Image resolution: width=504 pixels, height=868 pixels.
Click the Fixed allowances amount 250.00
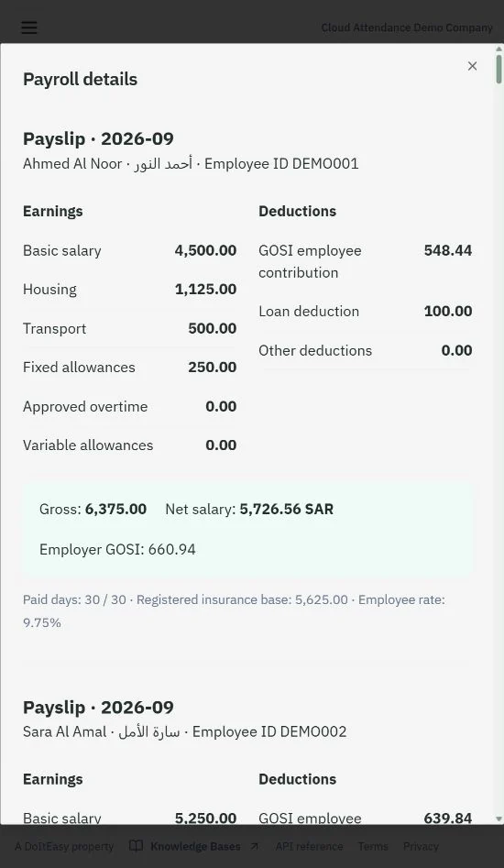coord(213,367)
